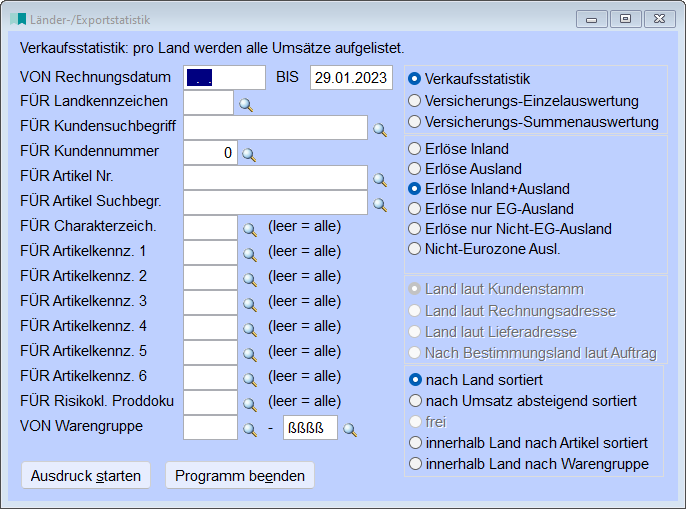Click the Länder-/Exportstatistik title bar app icon
Image resolution: width=686 pixels, height=509 pixels.
pos(18,19)
